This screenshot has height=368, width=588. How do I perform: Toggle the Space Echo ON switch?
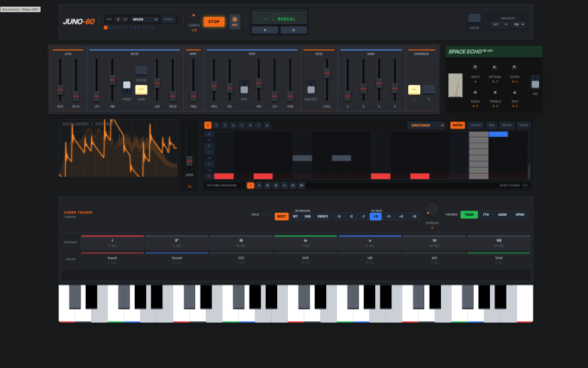pos(535,83)
